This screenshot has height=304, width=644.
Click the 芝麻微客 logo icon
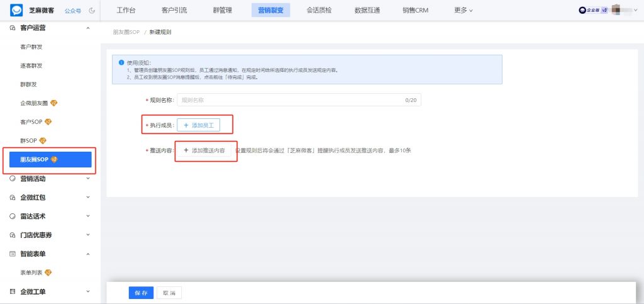16,10
